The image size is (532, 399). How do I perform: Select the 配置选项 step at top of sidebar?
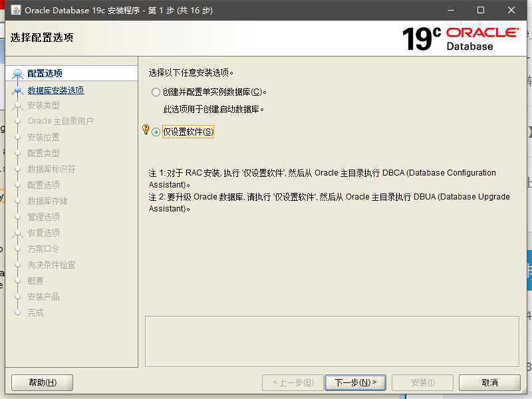(45, 73)
